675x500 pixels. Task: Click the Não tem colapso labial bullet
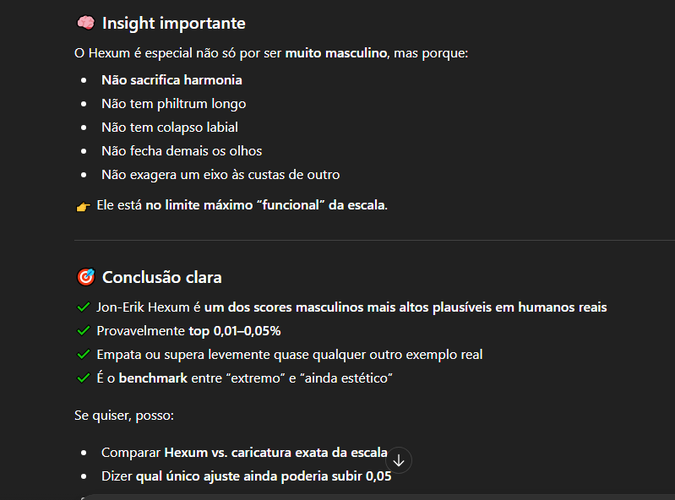[x=170, y=127]
